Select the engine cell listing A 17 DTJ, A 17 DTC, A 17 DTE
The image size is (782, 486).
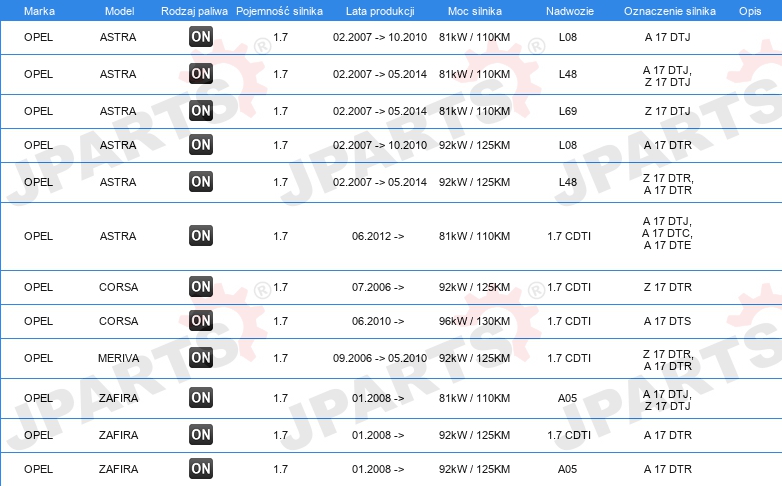667,233
